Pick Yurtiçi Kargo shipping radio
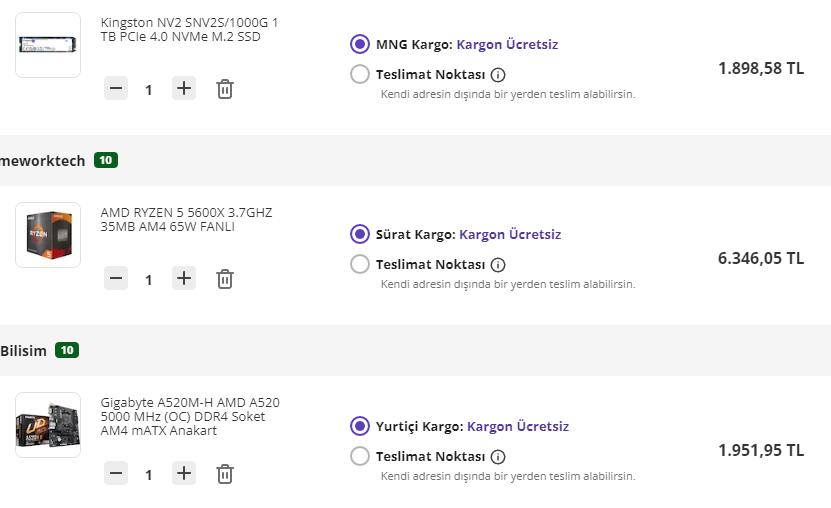 360,426
